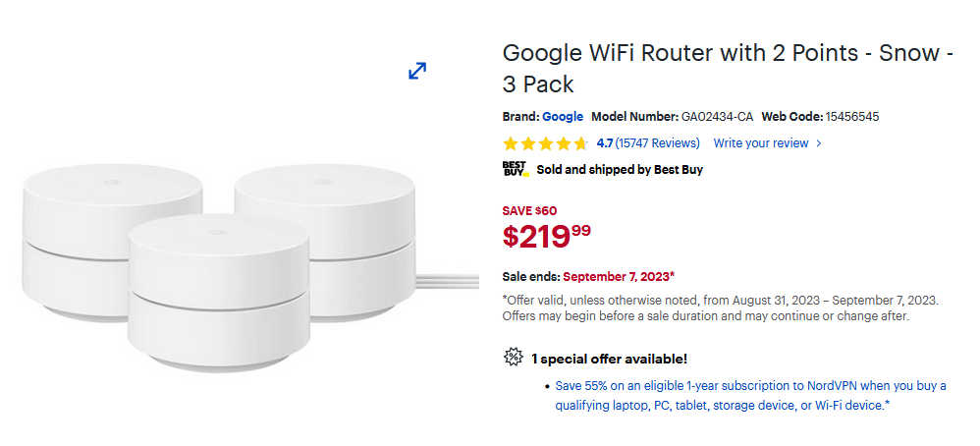
Task: Click the September 7, 2023 sale end date
Action: 619,276
